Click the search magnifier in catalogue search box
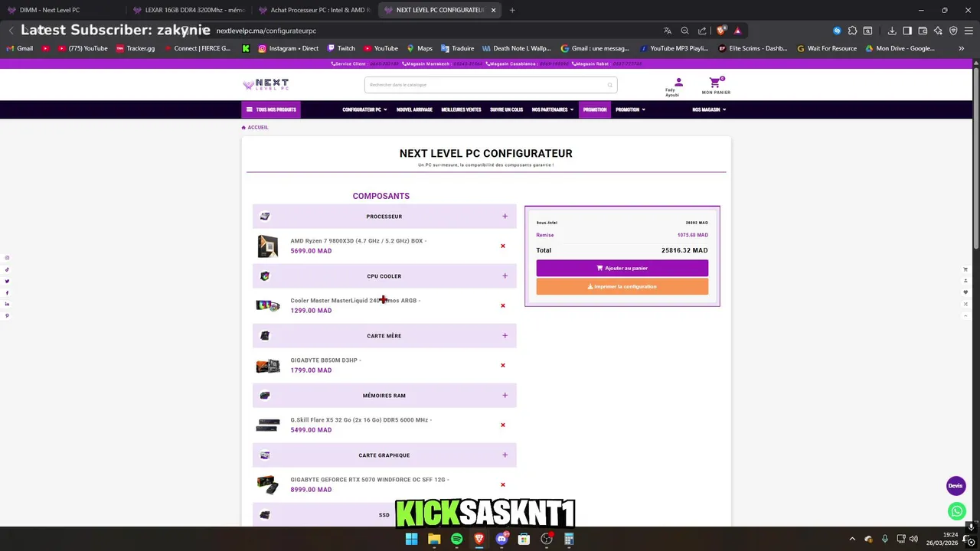The height and width of the screenshot is (551, 980). pyautogui.click(x=610, y=85)
